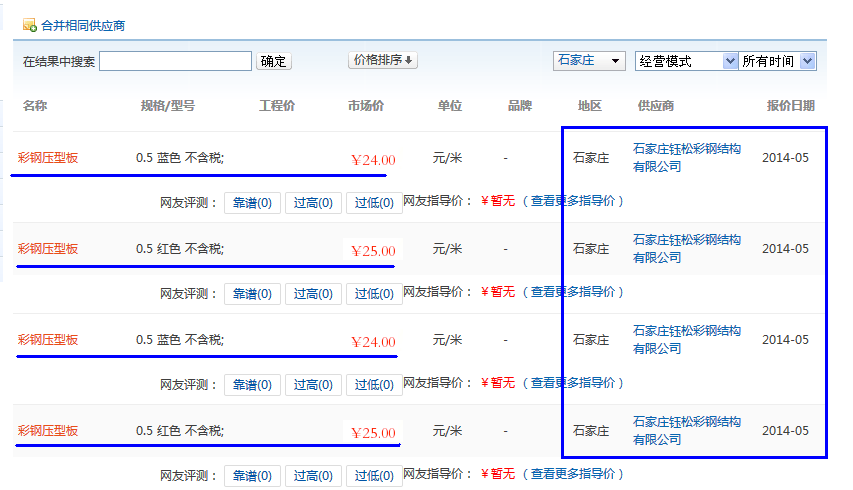This screenshot has height=490, width=853.
Task: Vote 靠谱(0) under the second row
Action: coord(252,294)
